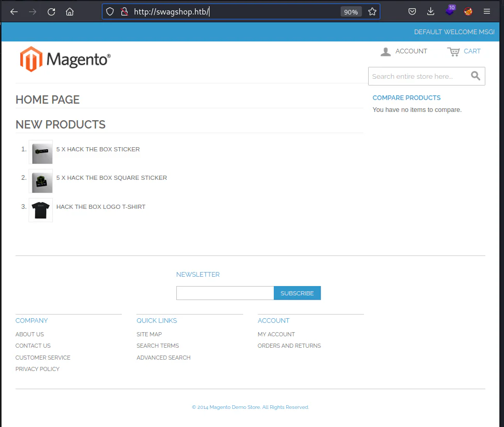Viewport: 504px width, 427px height.
Task: Click the Home Page heading
Action: pos(48,99)
